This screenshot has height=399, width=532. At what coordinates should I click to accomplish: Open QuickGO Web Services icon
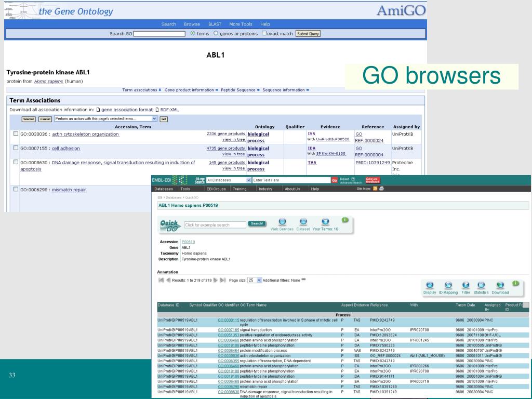tap(282, 222)
